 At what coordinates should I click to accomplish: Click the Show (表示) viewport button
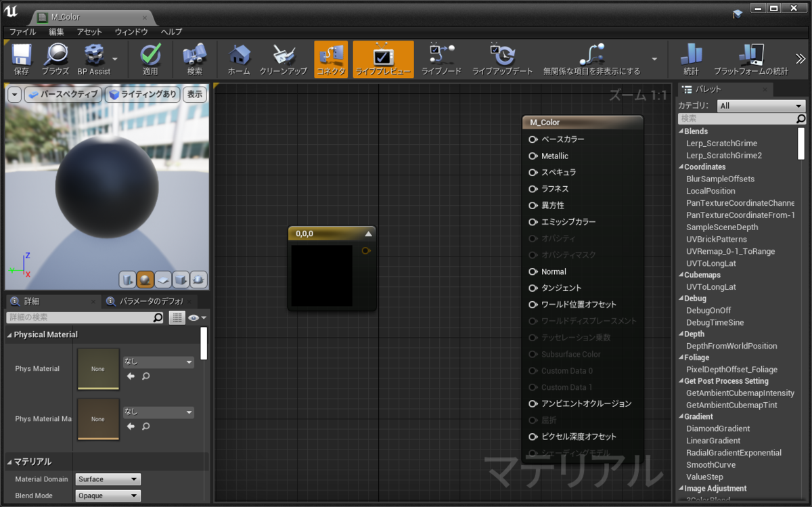click(195, 94)
